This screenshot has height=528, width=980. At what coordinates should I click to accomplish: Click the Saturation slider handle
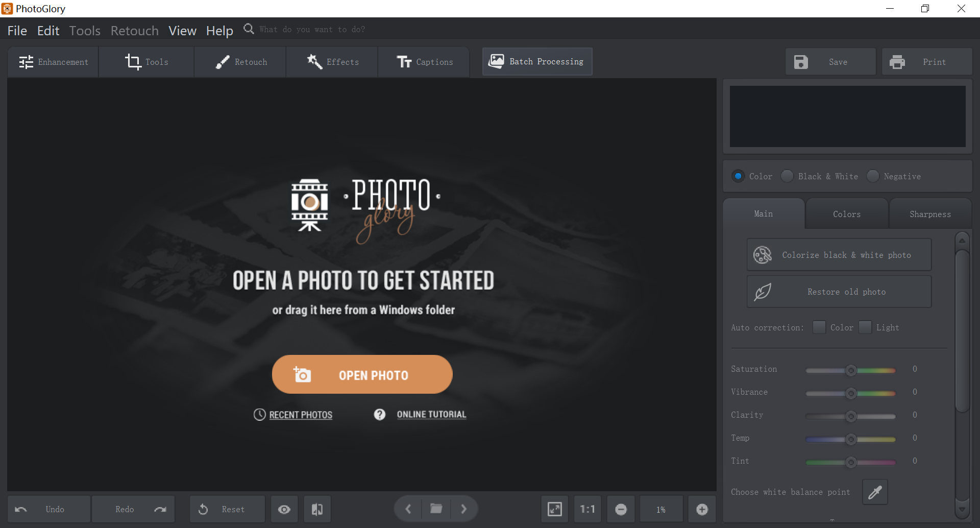click(x=851, y=370)
